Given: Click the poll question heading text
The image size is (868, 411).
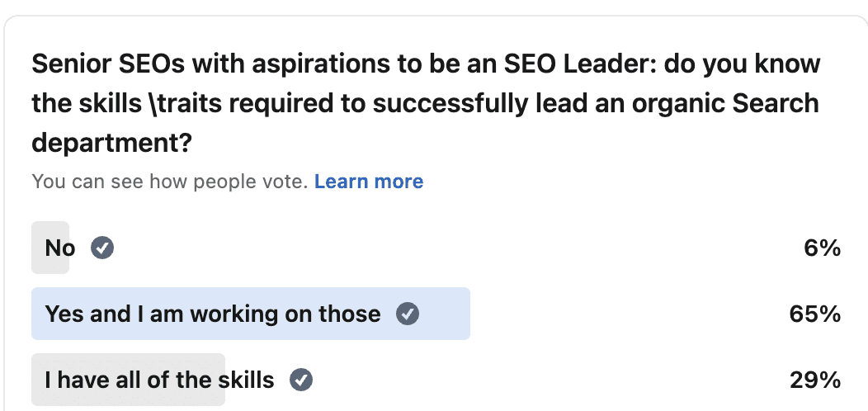Looking at the screenshot, I should (425, 103).
